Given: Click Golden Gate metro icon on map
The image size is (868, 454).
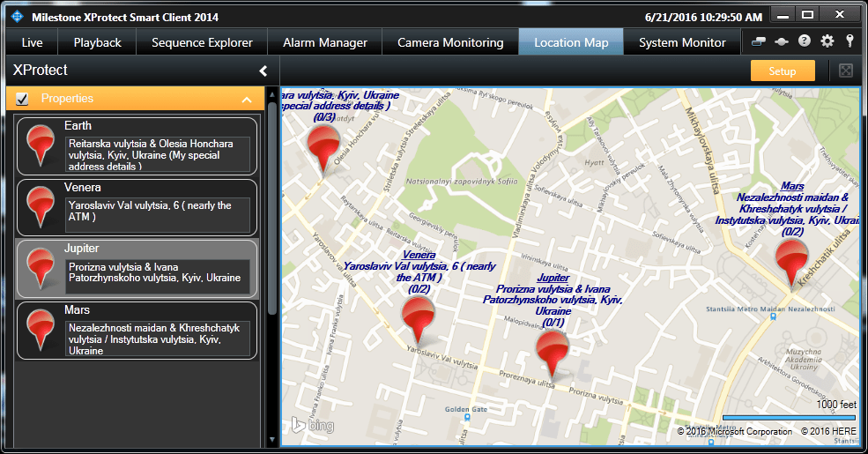Looking at the screenshot, I should coord(467,418).
